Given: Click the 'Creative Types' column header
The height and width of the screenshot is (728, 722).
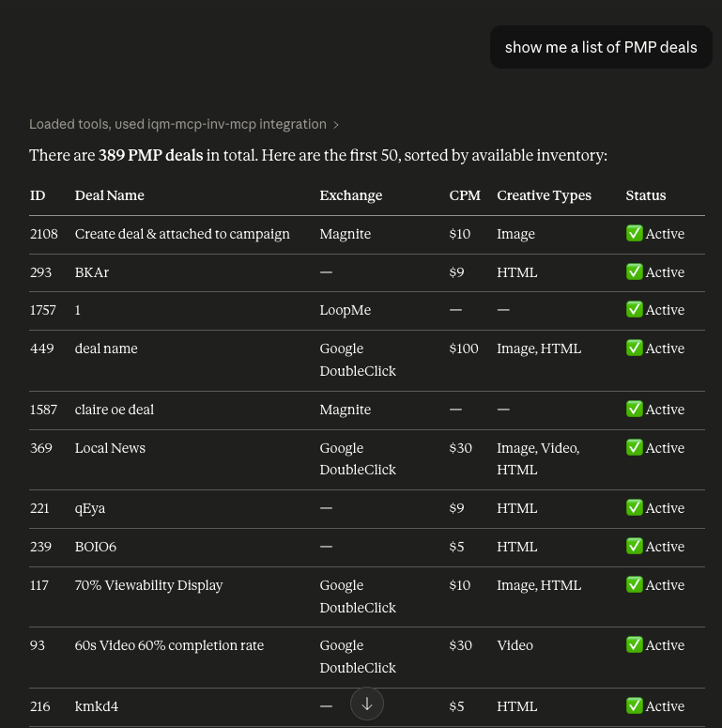Looking at the screenshot, I should tap(544, 195).
